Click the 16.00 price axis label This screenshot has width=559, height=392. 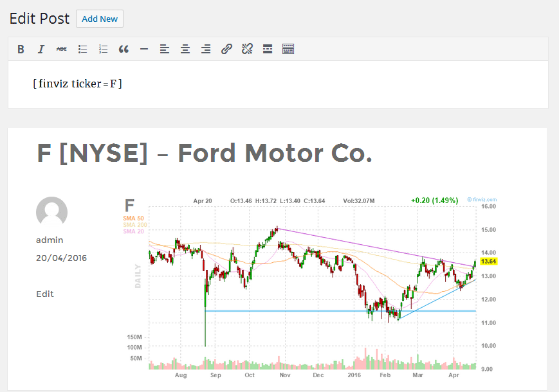(x=488, y=206)
